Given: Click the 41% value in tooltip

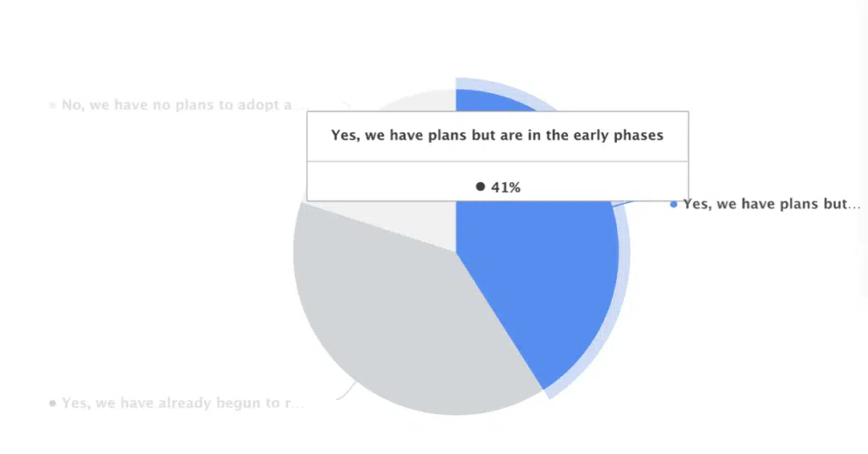Looking at the screenshot, I should [x=506, y=188].
